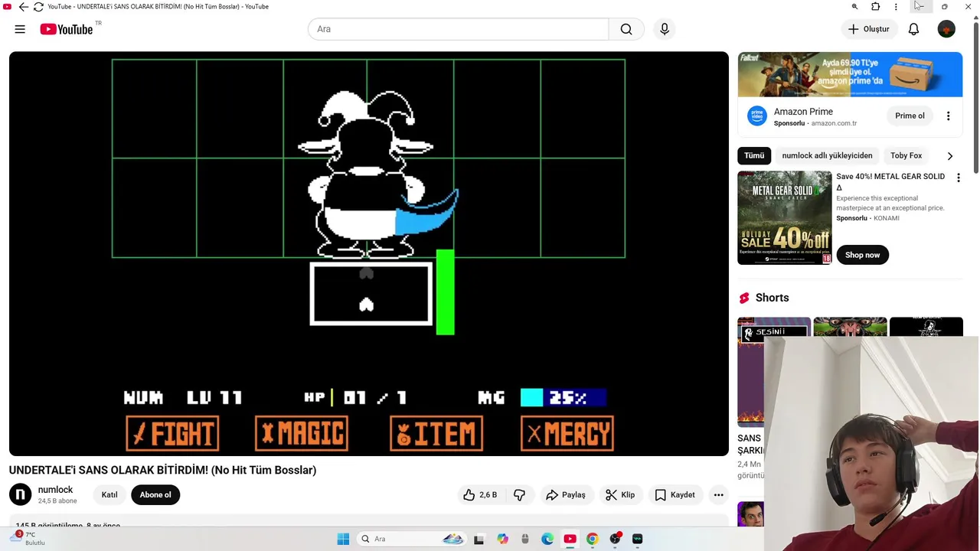Open the Save 40% METAL GEAR ad title
980x551 pixels.
pyautogui.click(x=890, y=181)
